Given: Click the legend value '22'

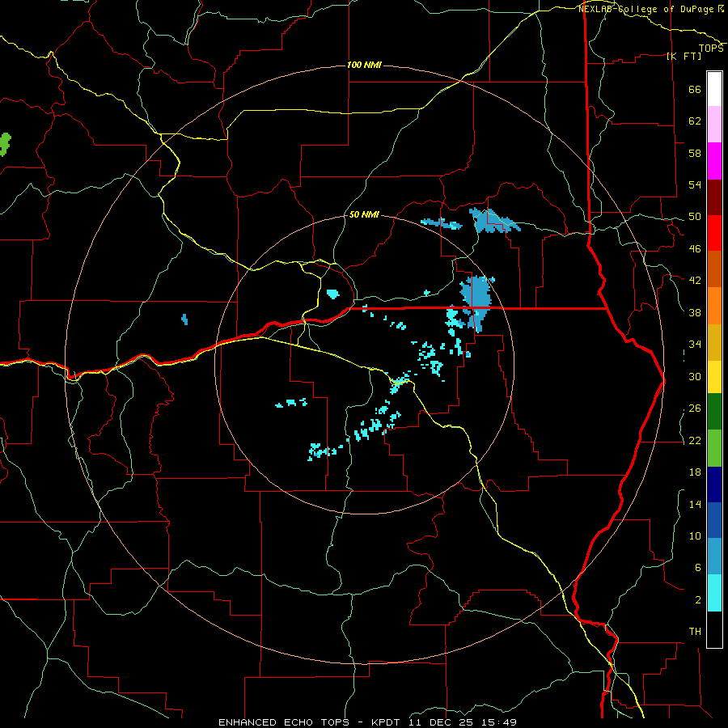Looking at the screenshot, I should (x=695, y=440).
